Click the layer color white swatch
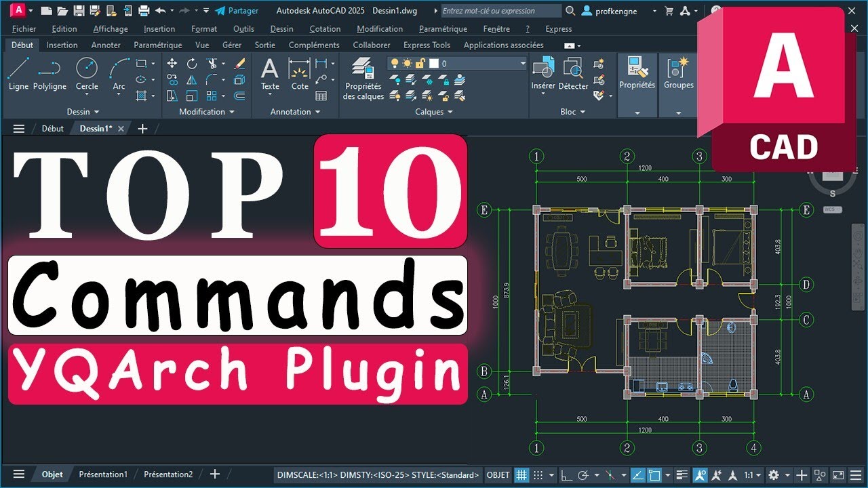Image resolution: width=868 pixels, height=488 pixels. pyautogui.click(x=434, y=63)
